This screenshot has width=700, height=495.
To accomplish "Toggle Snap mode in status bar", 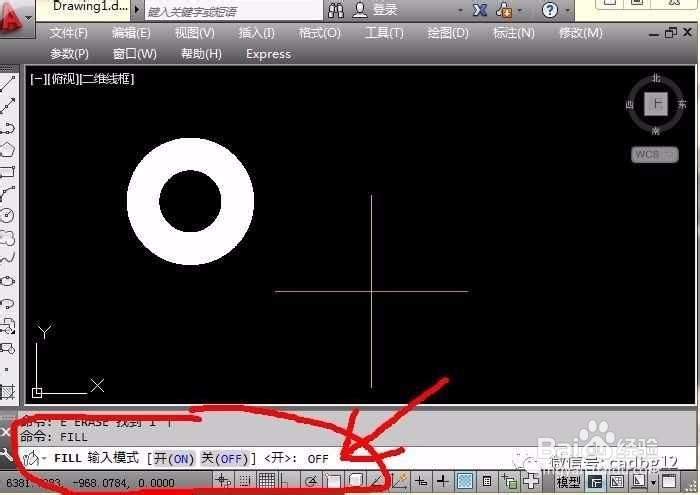I will 244,481.
